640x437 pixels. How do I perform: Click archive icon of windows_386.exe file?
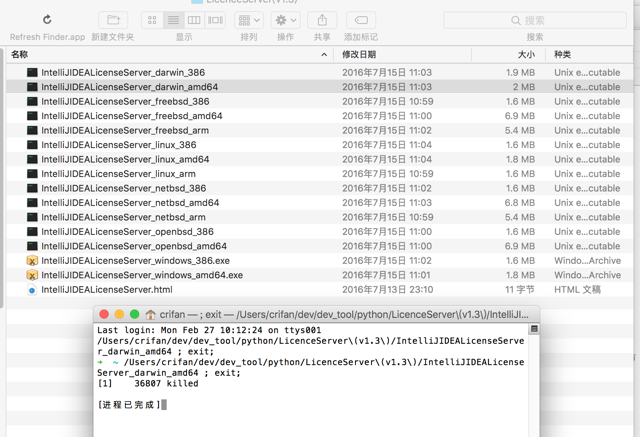click(32, 261)
